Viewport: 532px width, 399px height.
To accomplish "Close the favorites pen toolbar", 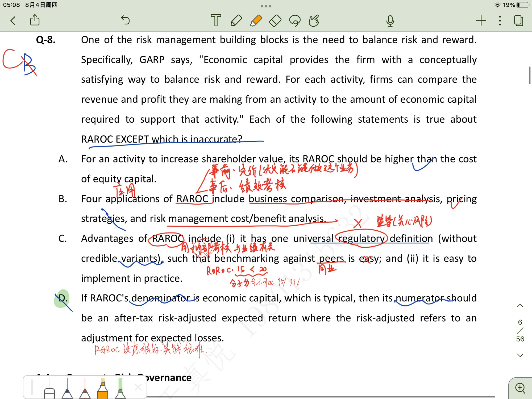I will pyautogui.click(x=138, y=387).
